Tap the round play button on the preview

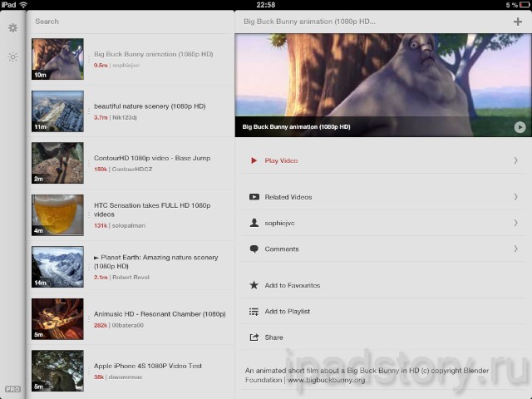coord(520,127)
